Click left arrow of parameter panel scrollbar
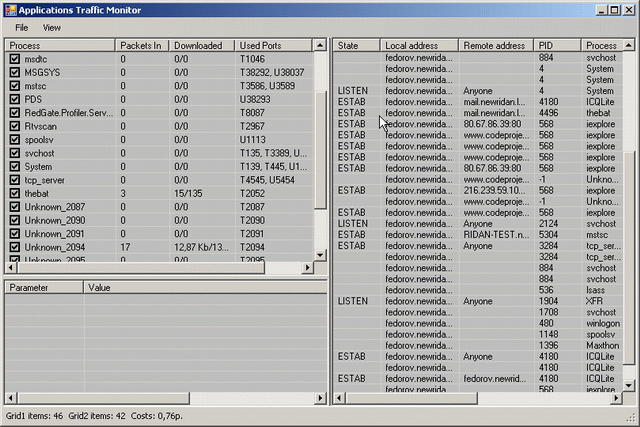The image size is (640, 427). (11, 398)
